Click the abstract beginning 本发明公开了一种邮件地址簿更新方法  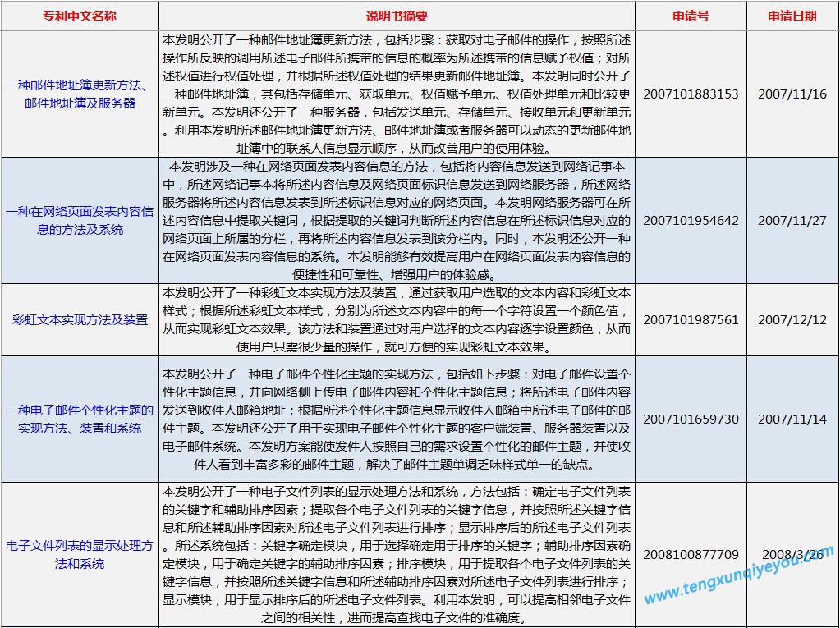click(x=397, y=94)
